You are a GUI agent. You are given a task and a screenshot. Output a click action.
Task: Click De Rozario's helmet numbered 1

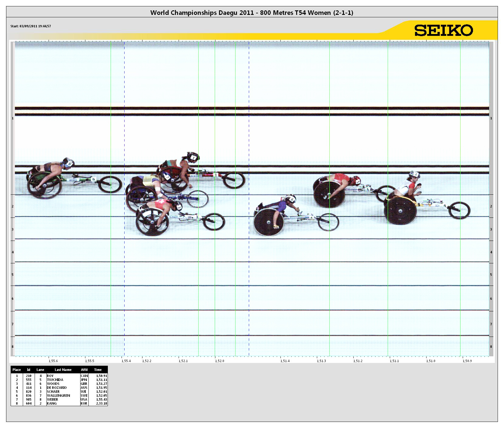pos(193,157)
